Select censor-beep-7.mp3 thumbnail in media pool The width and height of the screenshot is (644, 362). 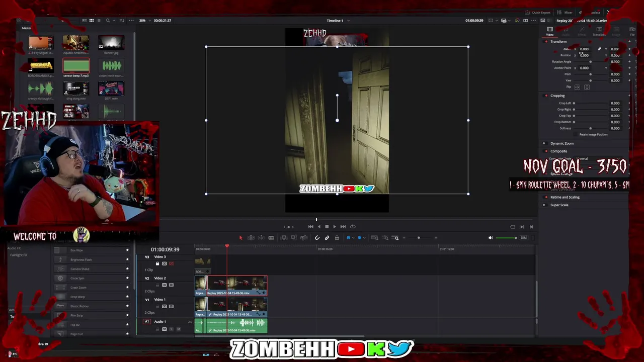point(76,66)
